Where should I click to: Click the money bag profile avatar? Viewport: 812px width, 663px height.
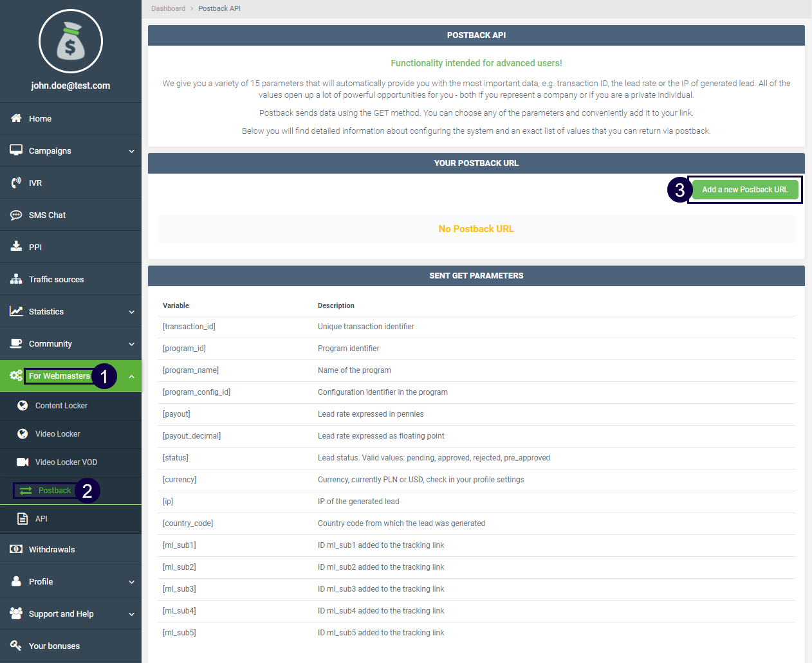point(71,42)
